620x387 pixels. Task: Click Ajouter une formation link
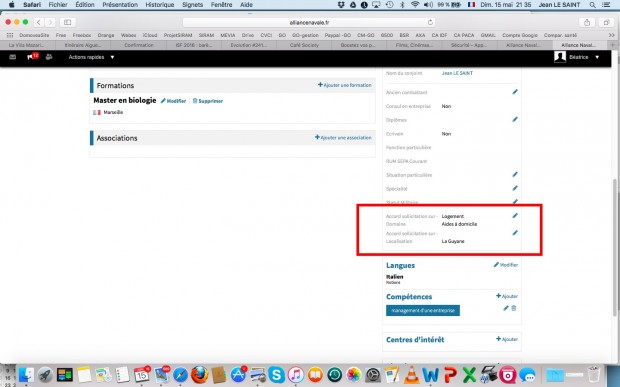pos(345,85)
